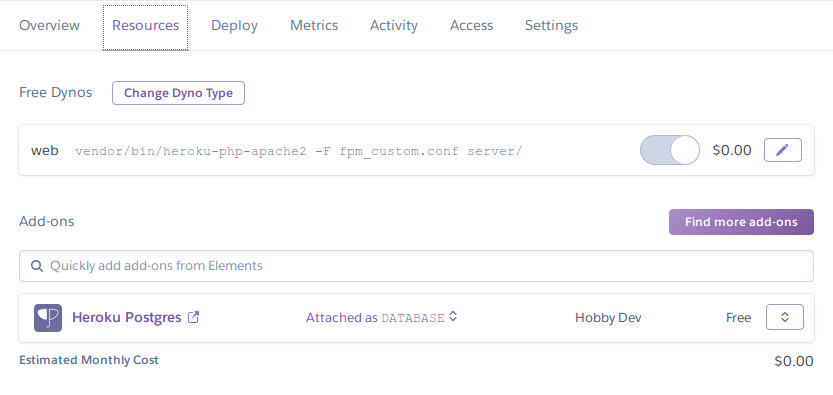
Task: Click the Free price for Heroku Postgres
Action: (x=738, y=317)
